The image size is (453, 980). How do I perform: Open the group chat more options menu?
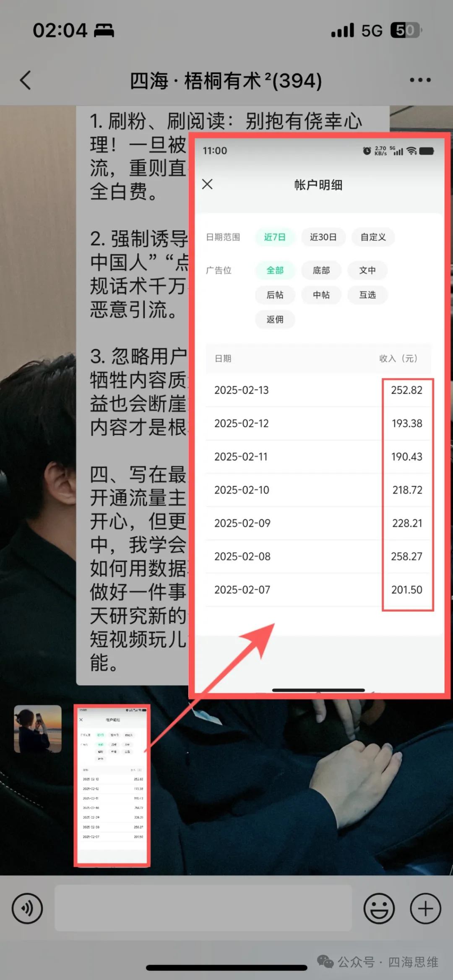click(x=420, y=80)
